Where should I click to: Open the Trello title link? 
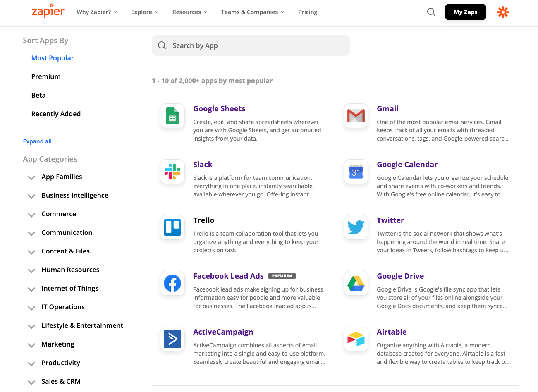tap(203, 220)
